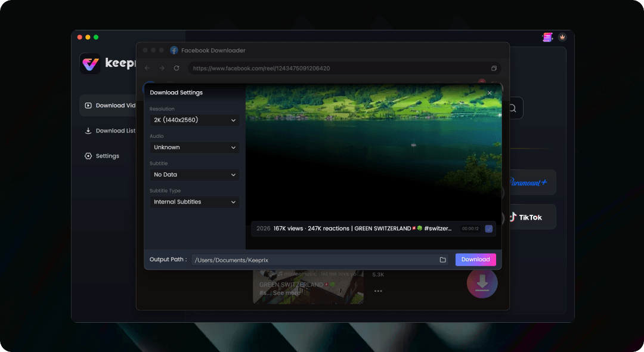This screenshot has height=352, width=644.
Task: Open the Subtitle No Data dropdown
Action: click(x=194, y=175)
